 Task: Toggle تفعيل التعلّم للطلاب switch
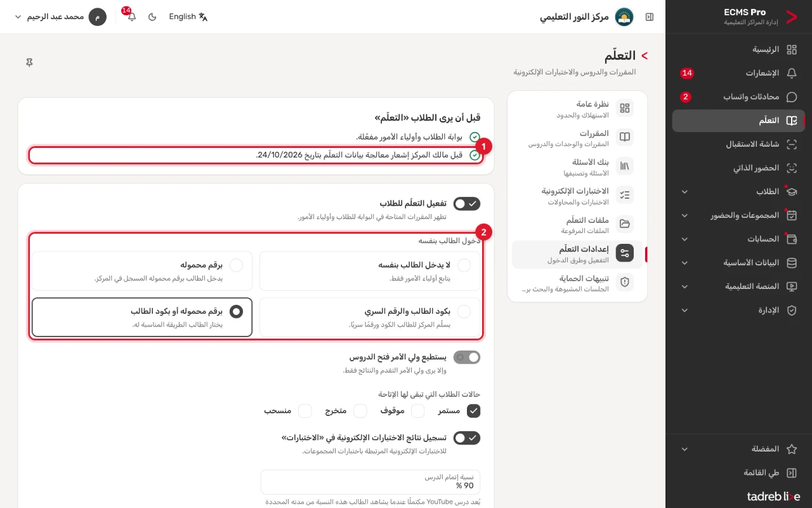pyautogui.click(x=467, y=203)
